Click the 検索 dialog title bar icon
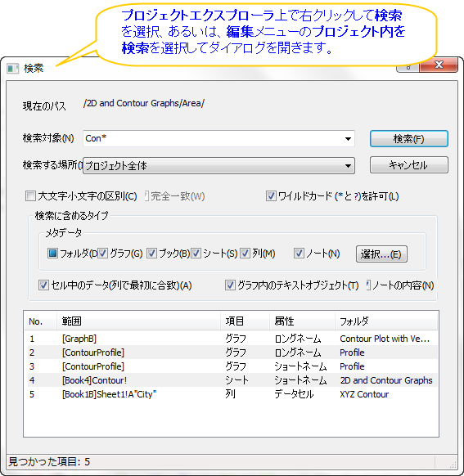 click(13, 68)
